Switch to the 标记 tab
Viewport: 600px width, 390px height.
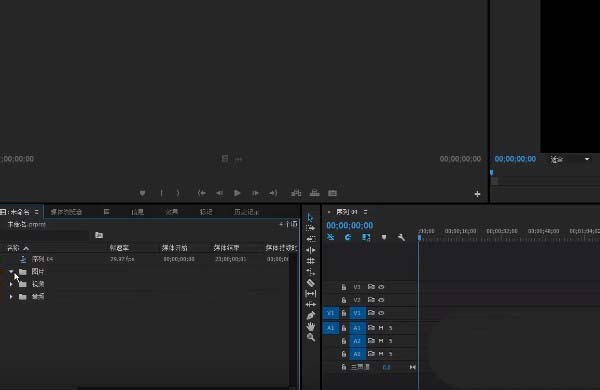[x=206, y=212]
